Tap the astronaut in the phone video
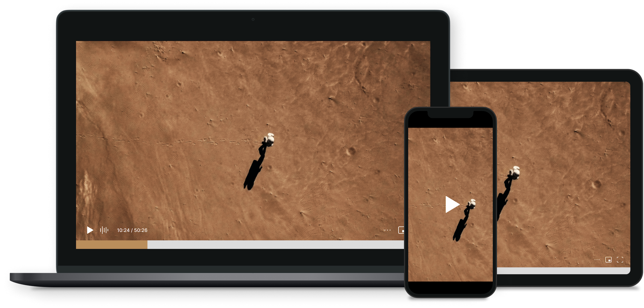The width and height of the screenshot is (644, 308). point(471,204)
